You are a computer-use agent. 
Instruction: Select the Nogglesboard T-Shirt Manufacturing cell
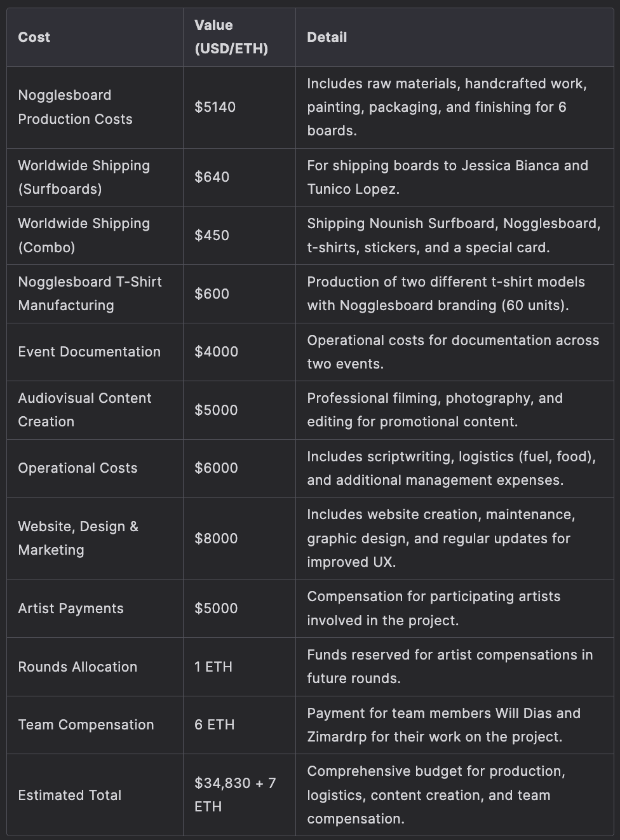tap(90, 294)
